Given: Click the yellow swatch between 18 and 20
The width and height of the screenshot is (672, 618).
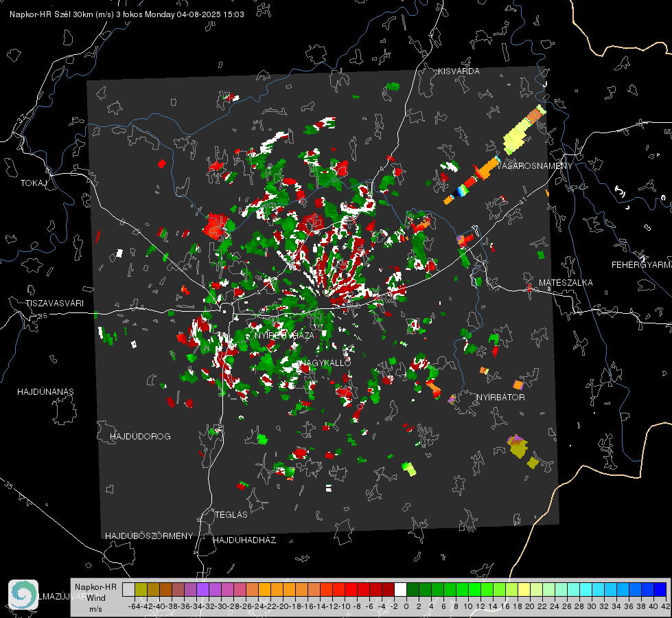Looking at the screenshot, I should [524, 590].
